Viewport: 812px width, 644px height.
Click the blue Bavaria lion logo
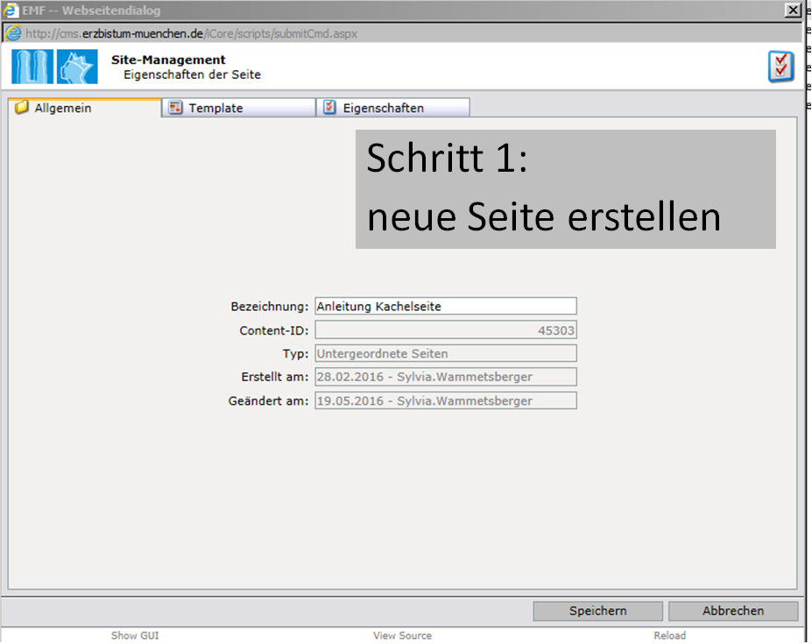pyautogui.click(x=76, y=67)
